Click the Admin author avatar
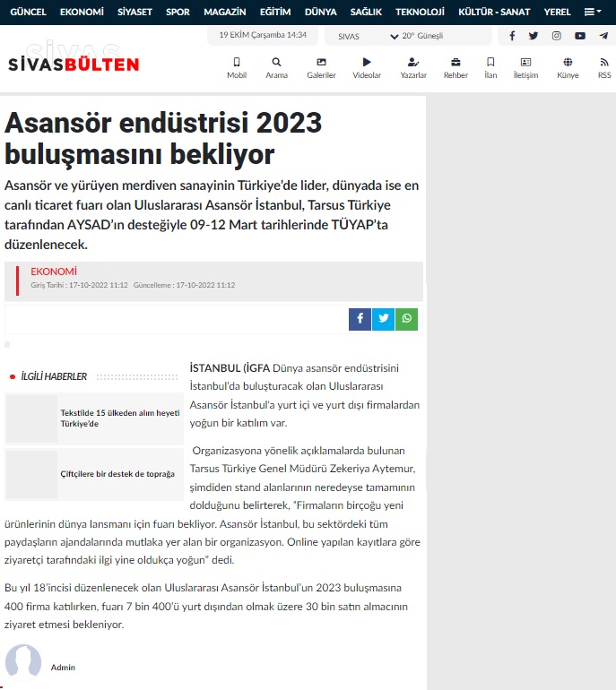Image resolution: width=616 pixels, height=690 pixels. 23,662
